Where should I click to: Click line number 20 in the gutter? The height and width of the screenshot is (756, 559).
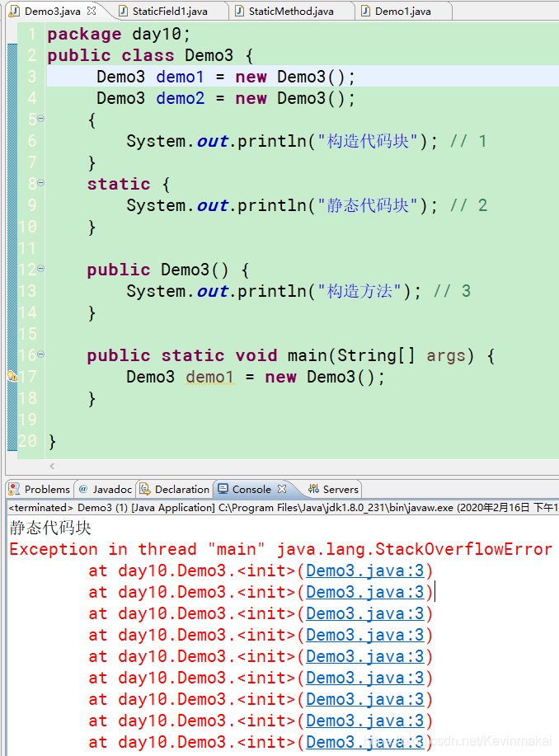point(27,441)
